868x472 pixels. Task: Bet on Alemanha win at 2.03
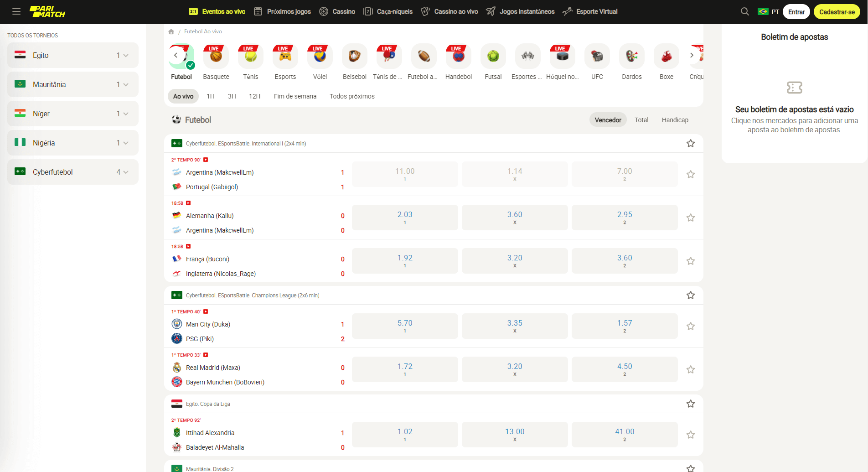[x=405, y=218]
